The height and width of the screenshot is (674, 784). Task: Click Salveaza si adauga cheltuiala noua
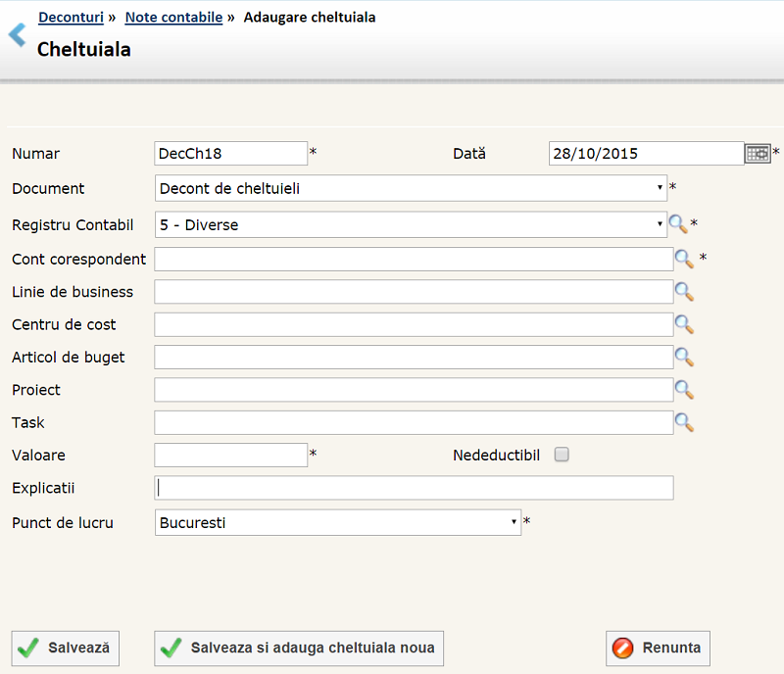coord(299,648)
